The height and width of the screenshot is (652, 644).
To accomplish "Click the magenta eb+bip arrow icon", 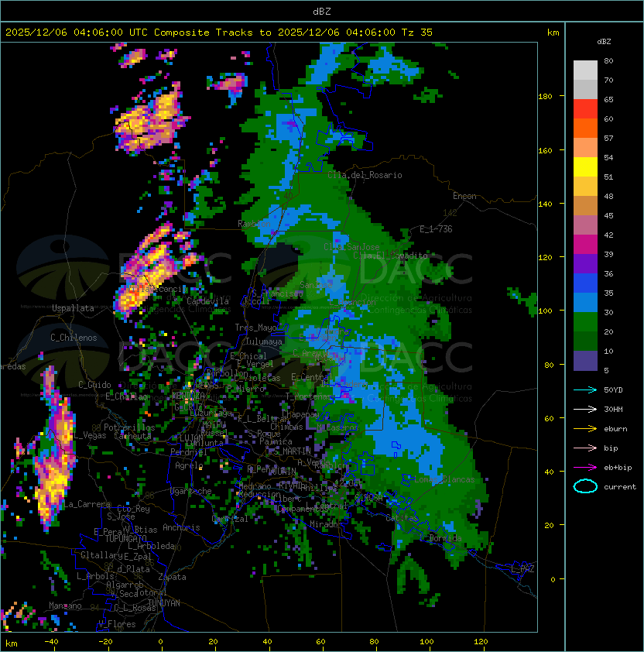I will click(x=585, y=468).
